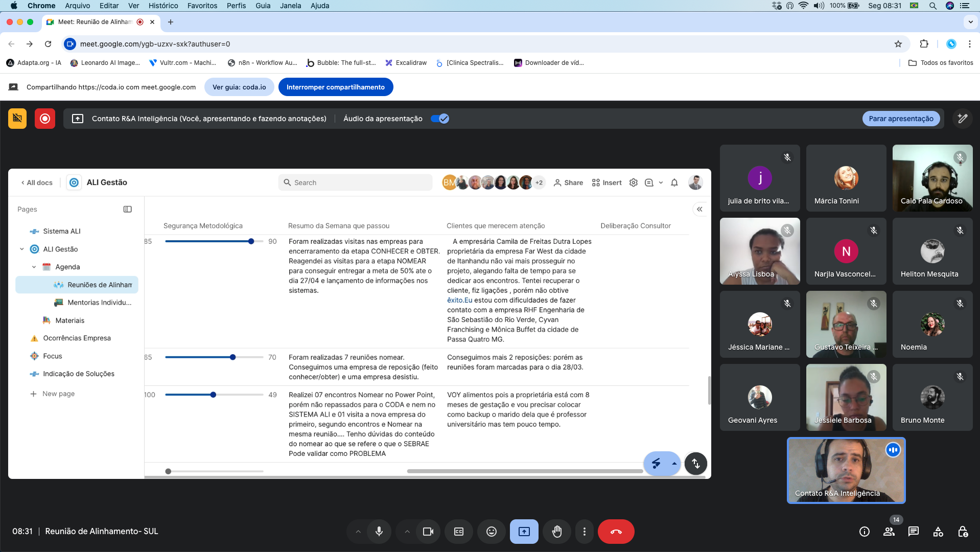Open Coda settings gear icon
Image resolution: width=980 pixels, height=552 pixels.
[x=634, y=182]
